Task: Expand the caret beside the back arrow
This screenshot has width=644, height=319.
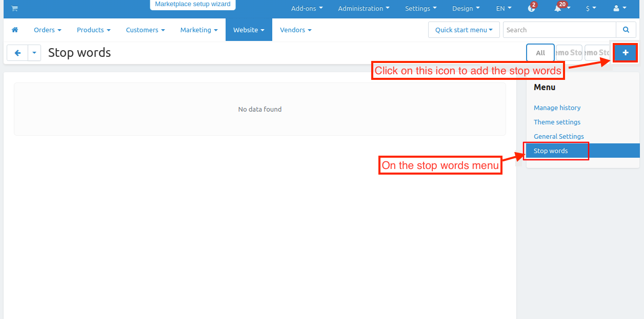Action: coord(34,53)
